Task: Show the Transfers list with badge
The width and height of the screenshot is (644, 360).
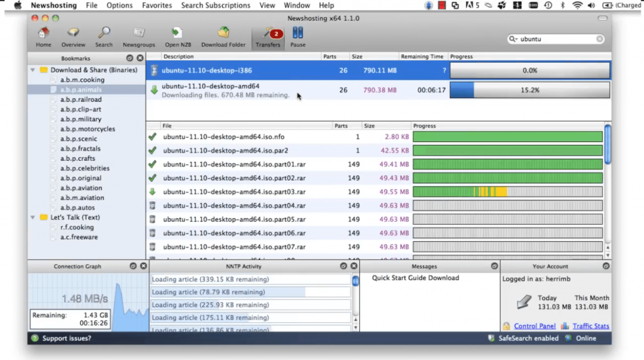Action: pos(268,37)
